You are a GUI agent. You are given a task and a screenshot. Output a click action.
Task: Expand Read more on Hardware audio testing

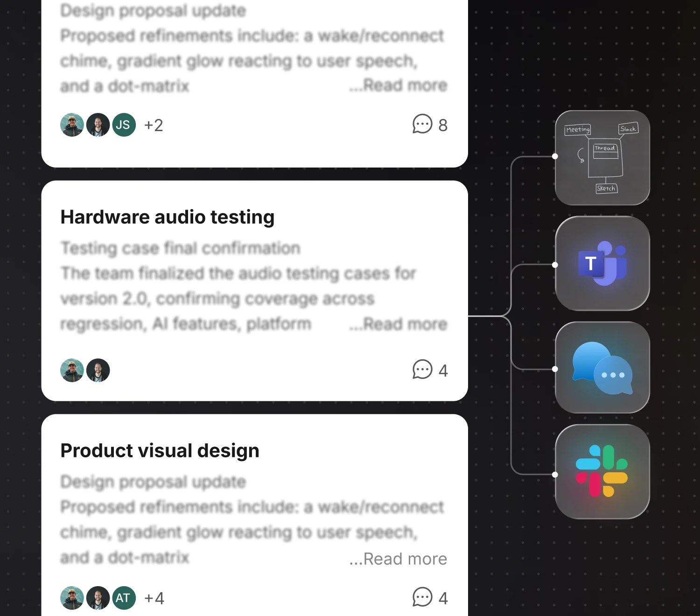click(398, 324)
